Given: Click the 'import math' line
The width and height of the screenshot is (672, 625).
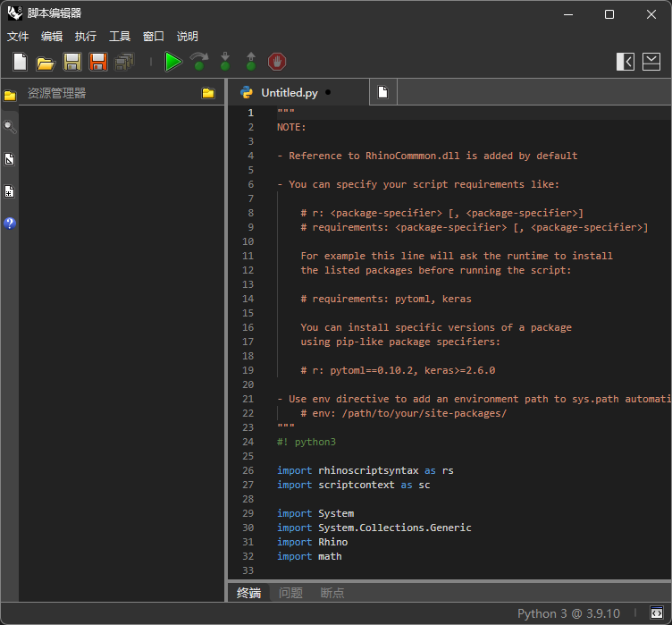Looking at the screenshot, I should click(x=309, y=556).
